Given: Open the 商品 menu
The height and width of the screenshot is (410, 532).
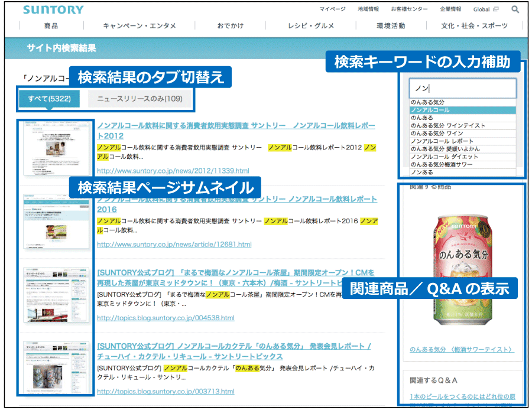Looking at the screenshot, I should 51,26.
